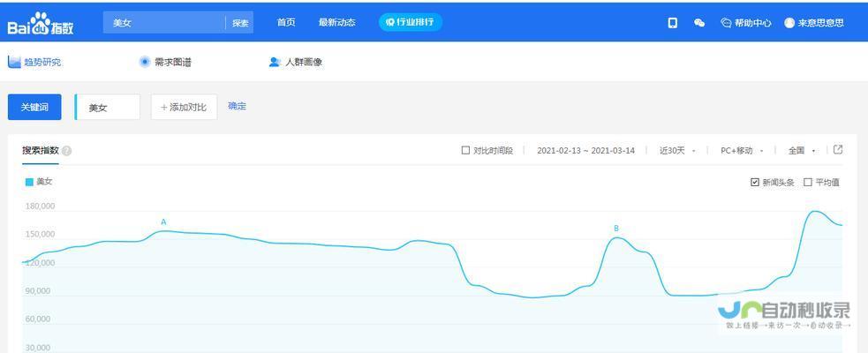Open the 近30天 time range dropdown
868x353 pixels.
(x=677, y=151)
